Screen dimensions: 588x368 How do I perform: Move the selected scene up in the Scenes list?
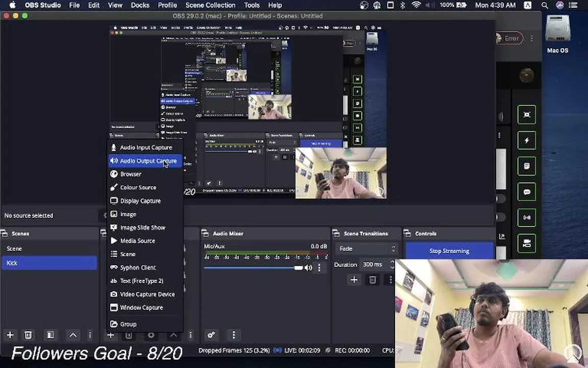coord(73,335)
